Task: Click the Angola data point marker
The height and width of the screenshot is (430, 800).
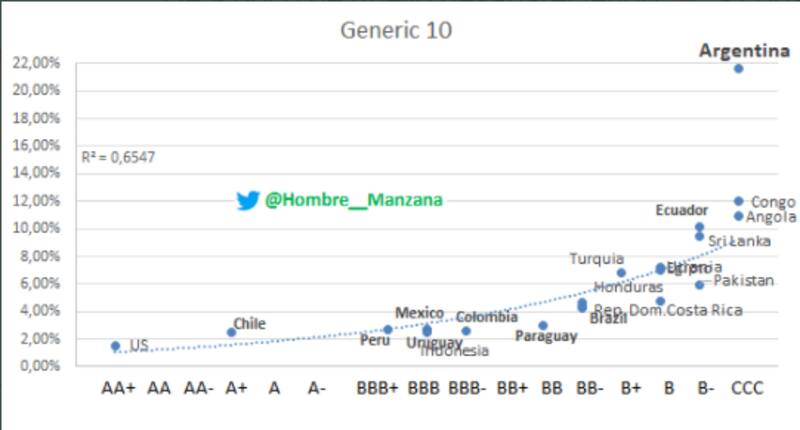Action: point(738,216)
